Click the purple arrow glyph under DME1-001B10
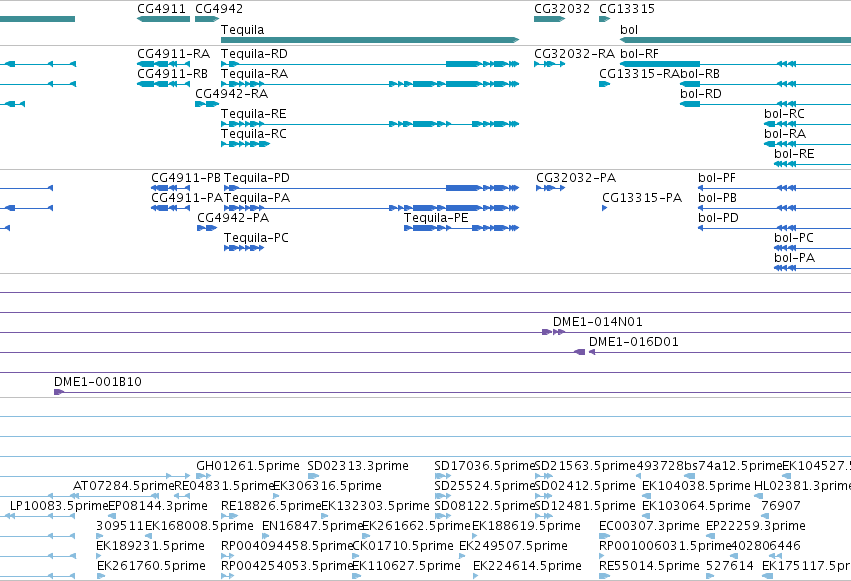Screen dimensions: 851x581 (x=59, y=392)
